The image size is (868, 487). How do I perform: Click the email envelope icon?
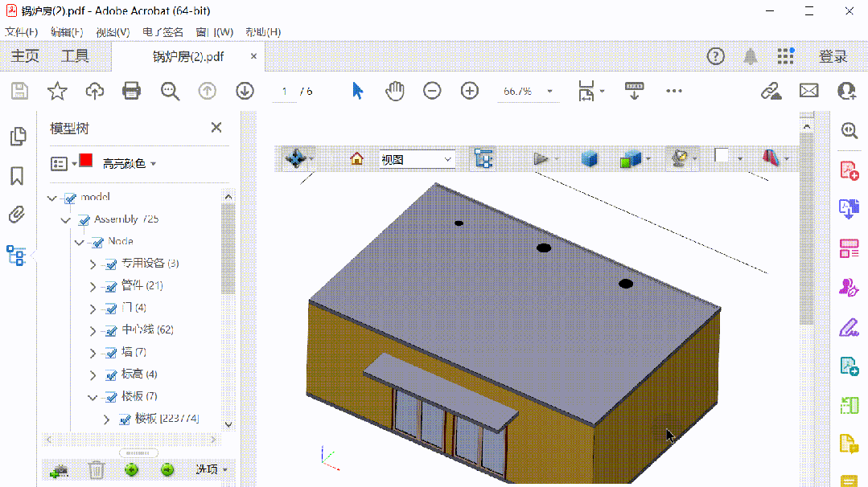point(808,91)
